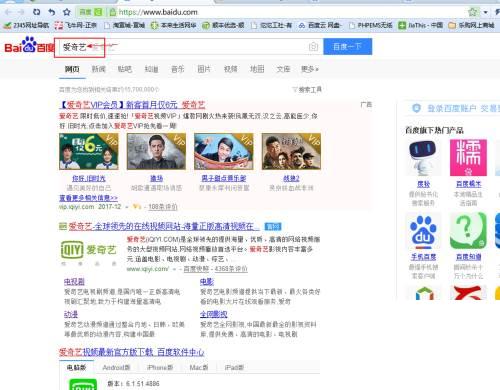Switch to the 地图 tab
The width and height of the screenshot is (500, 390).
[257, 69]
